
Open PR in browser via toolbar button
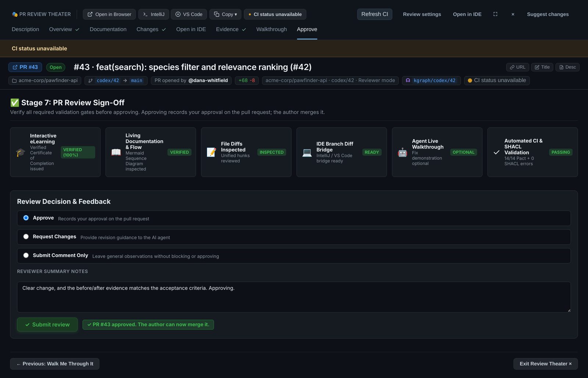click(x=109, y=14)
